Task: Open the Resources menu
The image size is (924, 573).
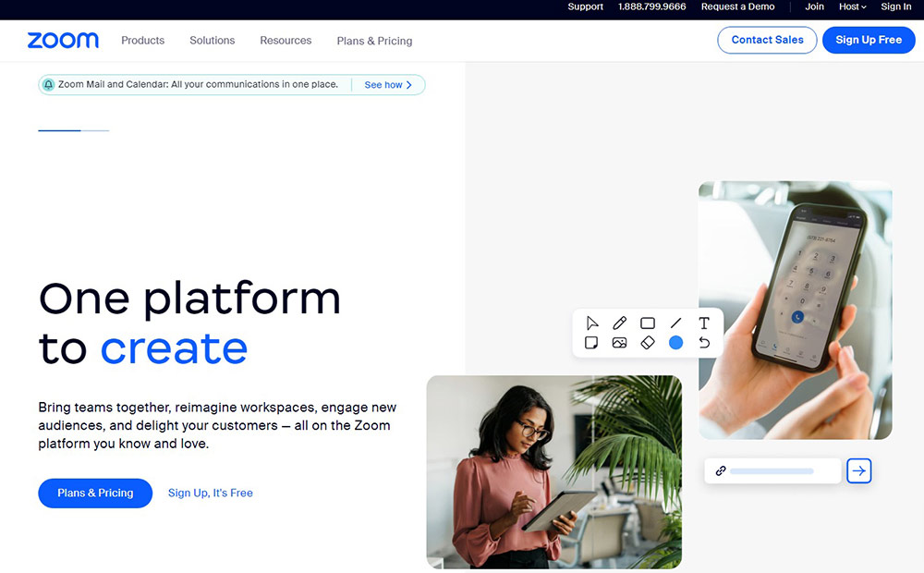Action: 286,40
